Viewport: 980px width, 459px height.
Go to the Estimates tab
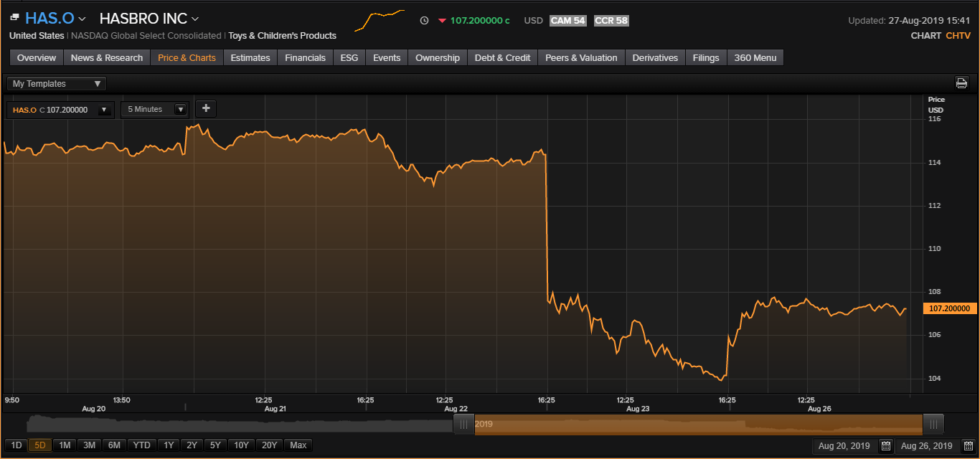pyautogui.click(x=250, y=57)
